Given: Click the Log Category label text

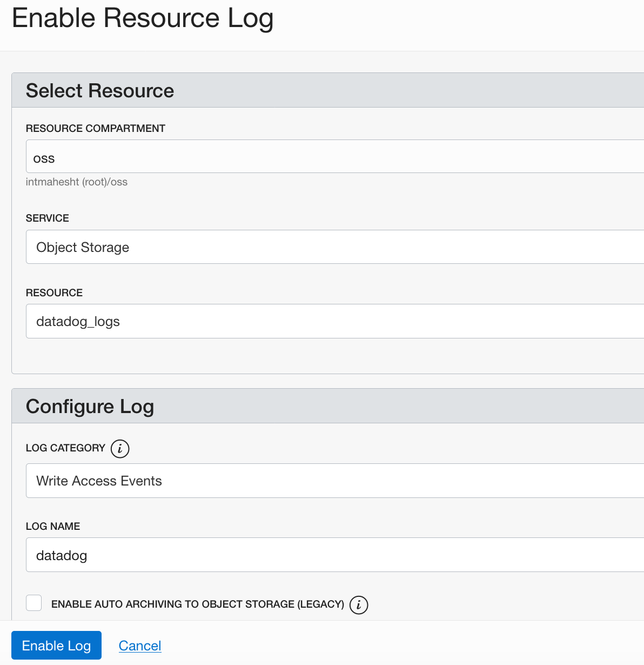Looking at the screenshot, I should [65, 448].
